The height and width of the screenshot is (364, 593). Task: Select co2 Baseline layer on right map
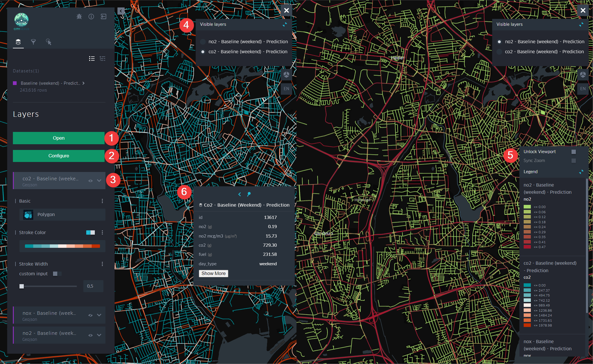coord(499,52)
